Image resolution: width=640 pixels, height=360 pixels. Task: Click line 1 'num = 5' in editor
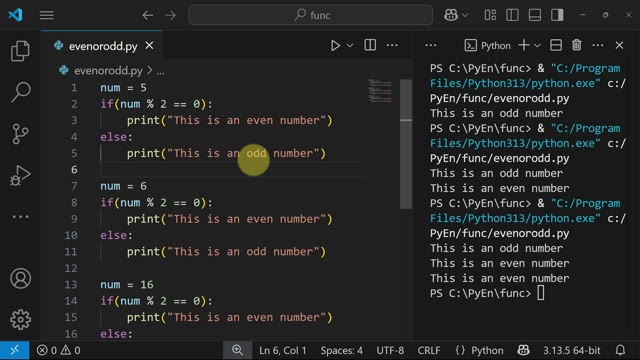click(123, 88)
